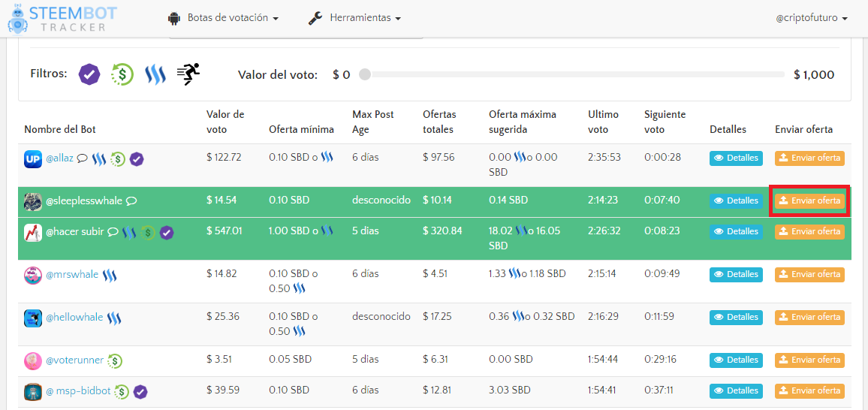Toggle the Steem logo filter
Image resolution: width=868 pixels, height=410 pixels.
coord(155,74)
